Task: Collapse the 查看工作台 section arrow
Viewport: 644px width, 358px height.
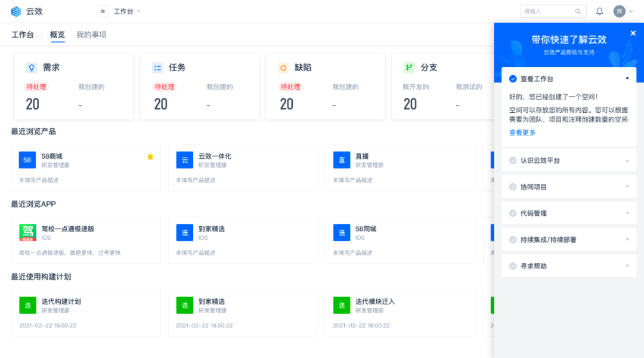Action: click(627, 79)
